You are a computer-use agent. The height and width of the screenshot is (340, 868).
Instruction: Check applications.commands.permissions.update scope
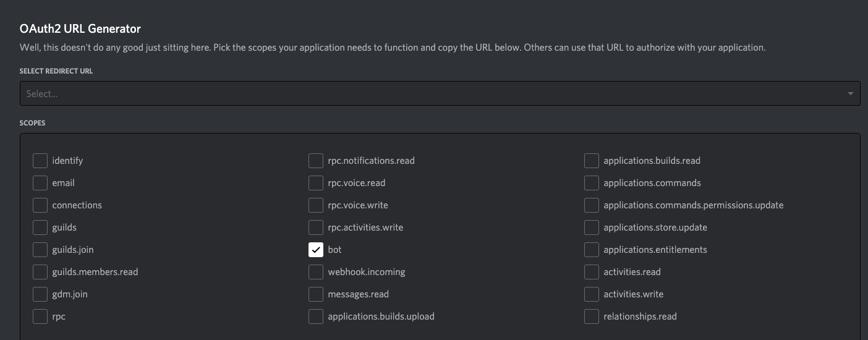coord(592,205)
